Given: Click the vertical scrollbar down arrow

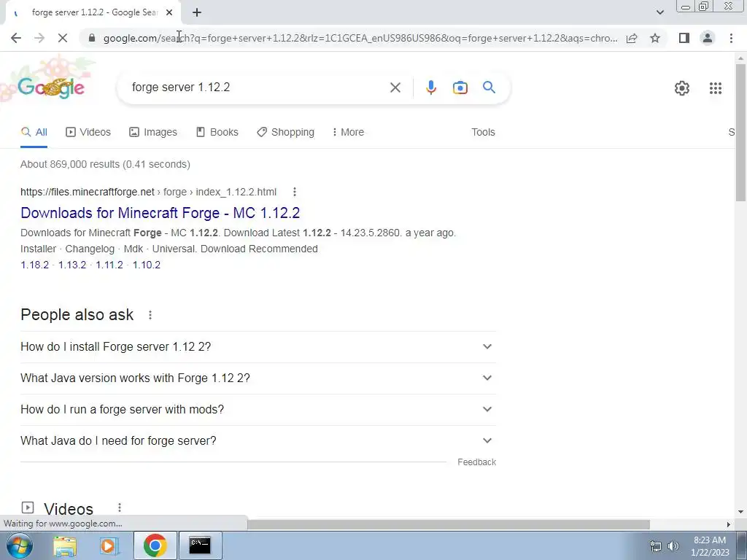Looking at the screenshot, I should tap(740, 512).
